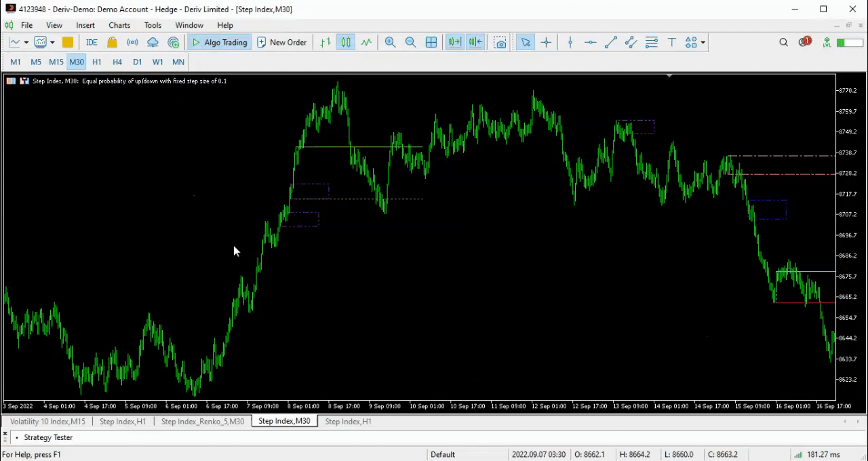Take a chart screenshot with camera icon
868x461 pixels.
click(500, 42)
